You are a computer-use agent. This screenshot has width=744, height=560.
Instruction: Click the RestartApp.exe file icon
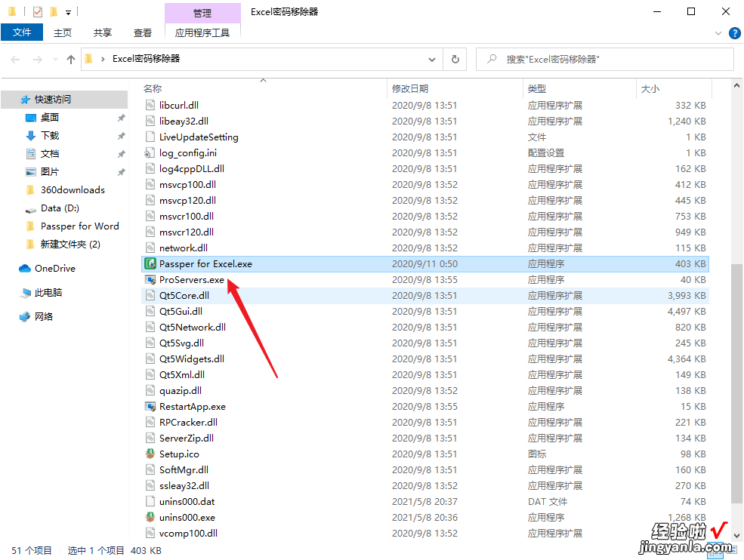(150, 406)
